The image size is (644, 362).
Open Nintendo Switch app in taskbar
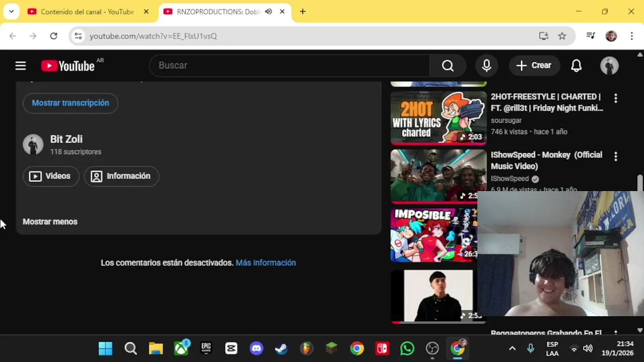(x=382, y=348)
